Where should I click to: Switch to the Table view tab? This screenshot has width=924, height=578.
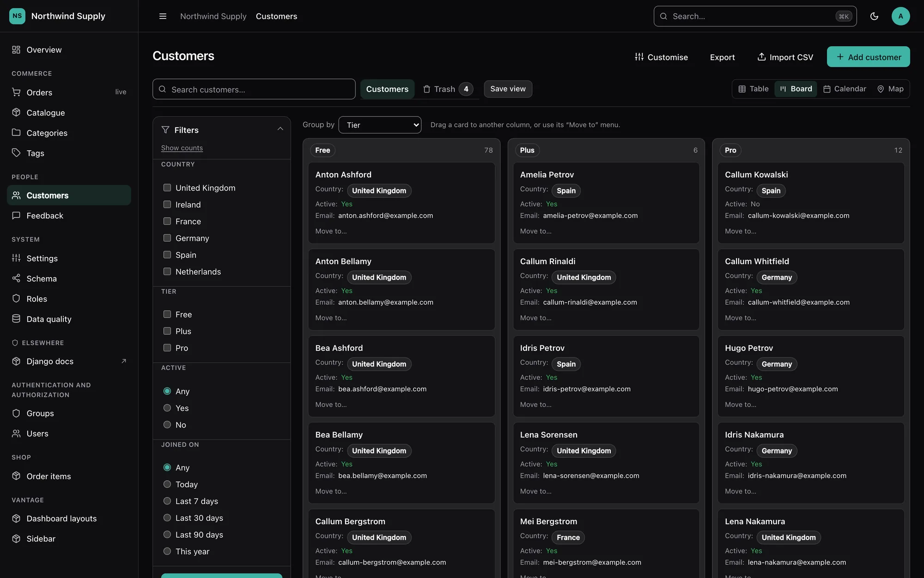click(754, 89)
